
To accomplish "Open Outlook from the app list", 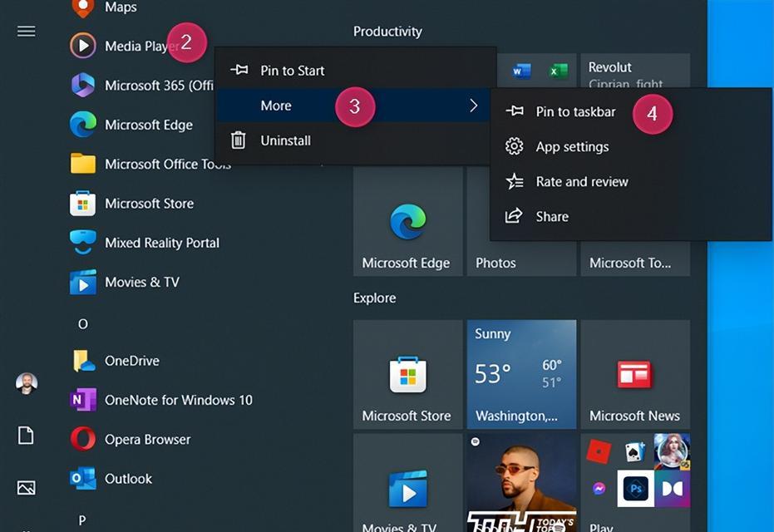I will click(x=111, y=479).
